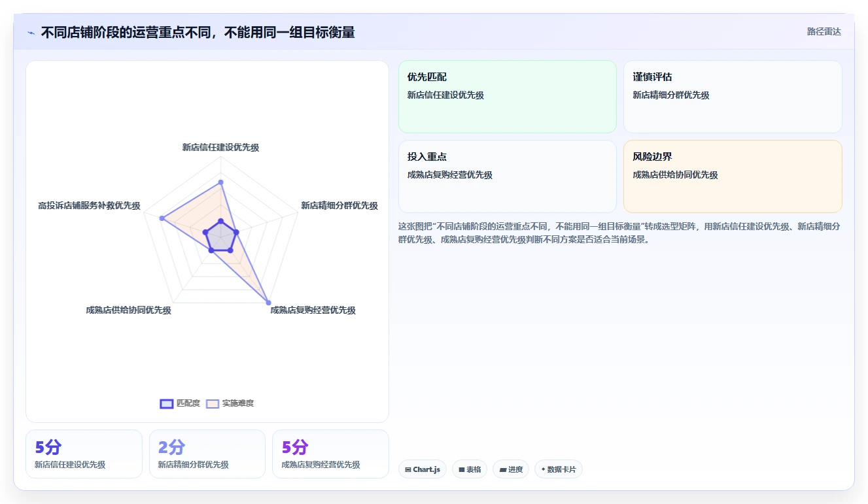The image size is (868, 504).
Task: Click the 2分 value for 新店精细分群优先级
Action: [171, 447]
